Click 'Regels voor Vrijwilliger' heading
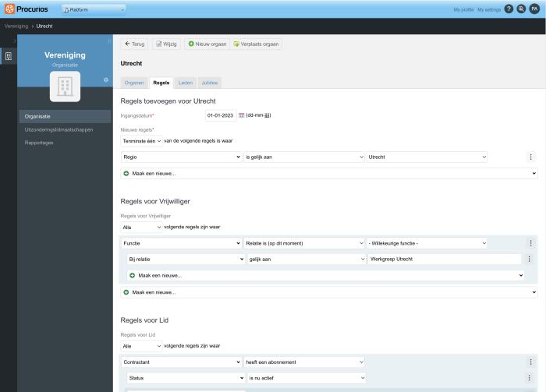This screenshot has height=392, width=546. [155, 201]
